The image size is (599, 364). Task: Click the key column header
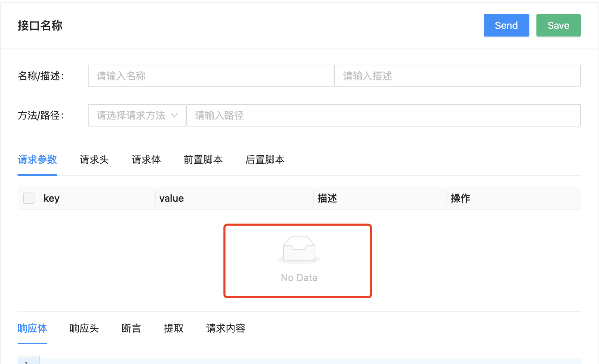(x=52, y=199)
